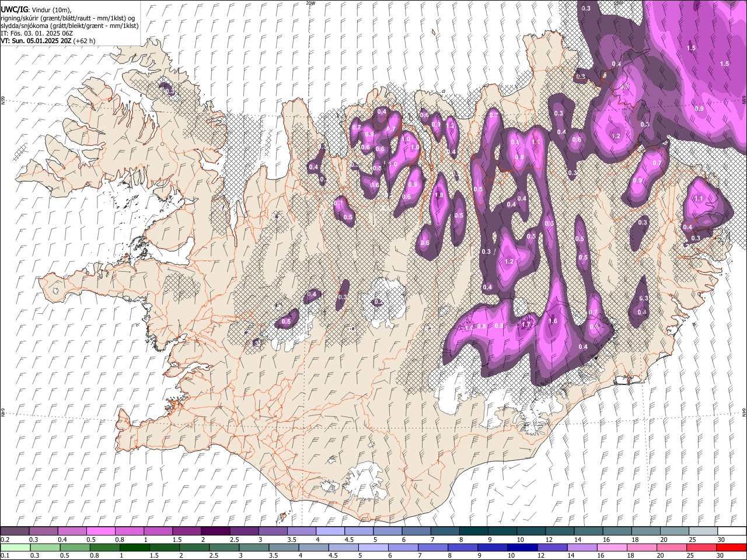Click the pure red swatch at 30, rain scale
This screenshot has width=747, height=560.
[x=731, y=548]
